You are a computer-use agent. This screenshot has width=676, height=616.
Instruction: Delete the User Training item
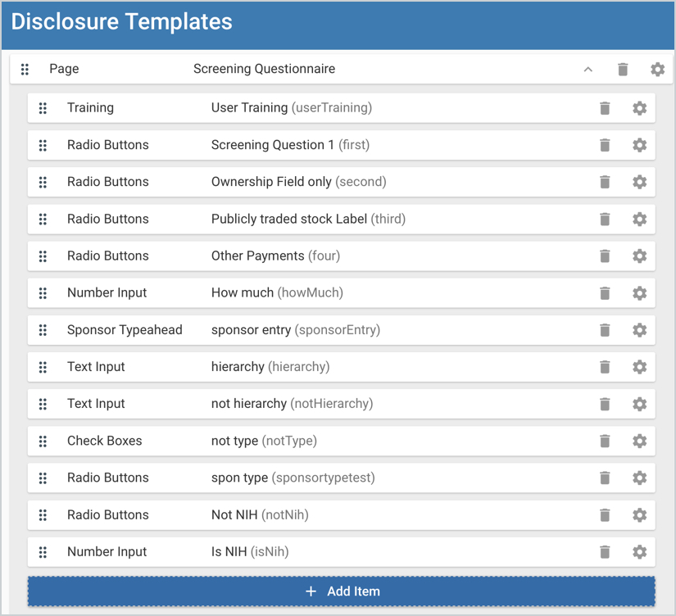[605, 108]
